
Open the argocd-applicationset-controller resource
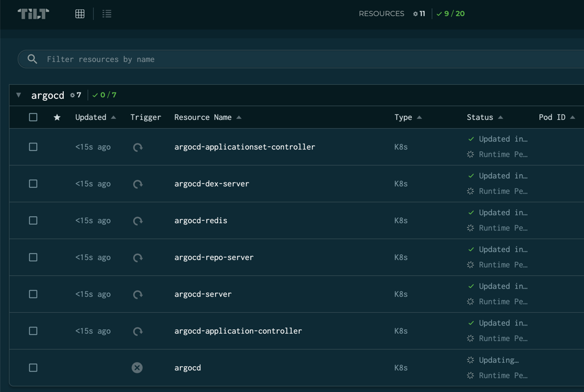(x=245, y=147)
